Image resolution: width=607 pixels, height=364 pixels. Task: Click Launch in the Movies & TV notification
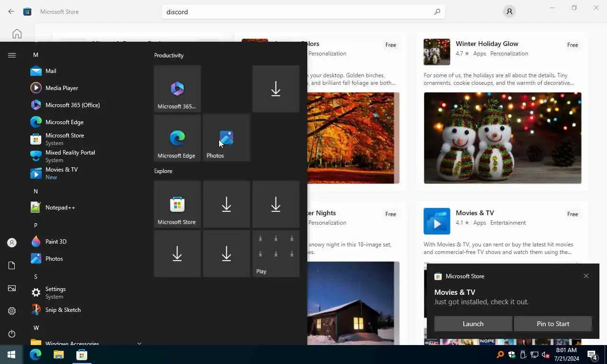pos(473,324)
